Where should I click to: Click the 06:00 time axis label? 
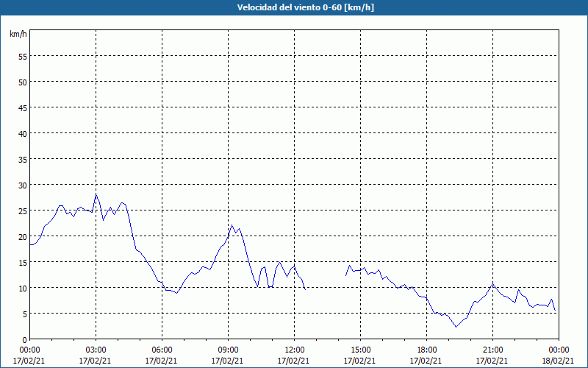pos(162,350)
